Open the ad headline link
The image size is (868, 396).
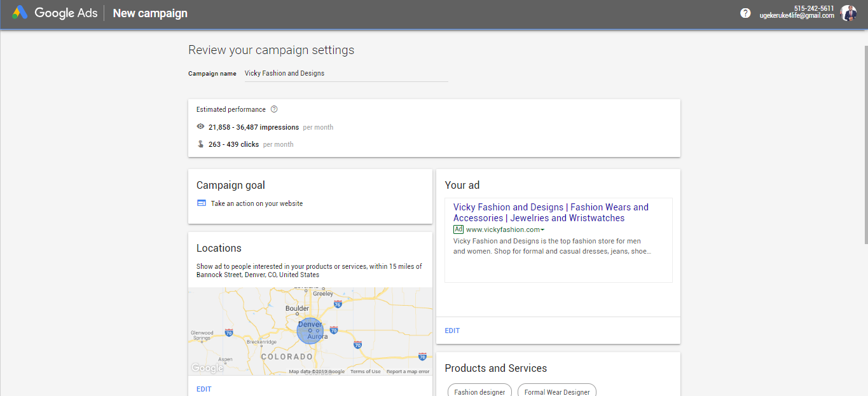coord(551,212)
